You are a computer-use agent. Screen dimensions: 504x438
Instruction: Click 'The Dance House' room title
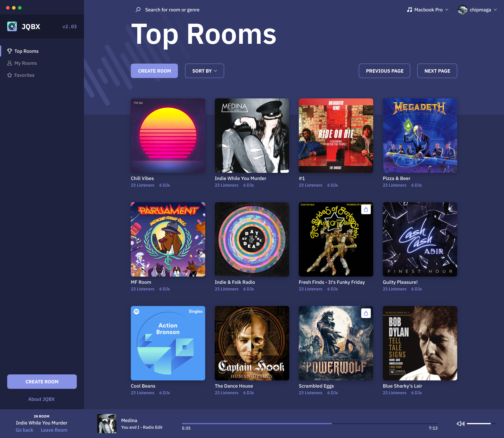click(234, 386)
